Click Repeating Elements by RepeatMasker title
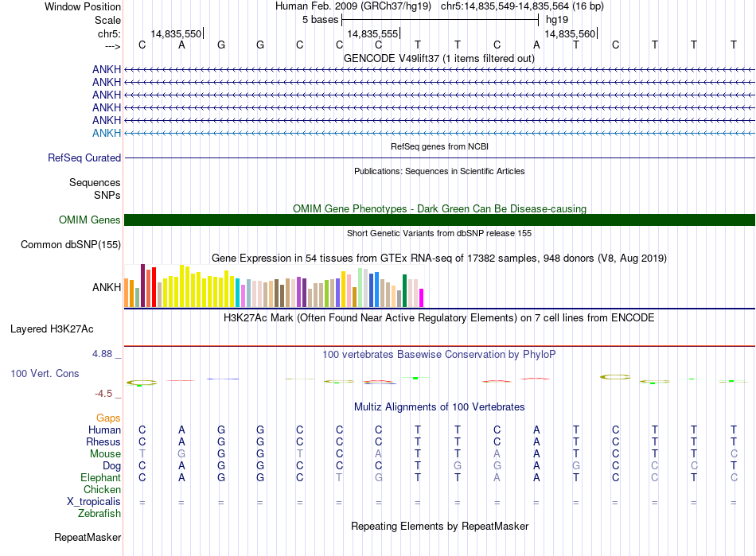The height and width of the screenshot is (556, 756). (x=439, y=527)
